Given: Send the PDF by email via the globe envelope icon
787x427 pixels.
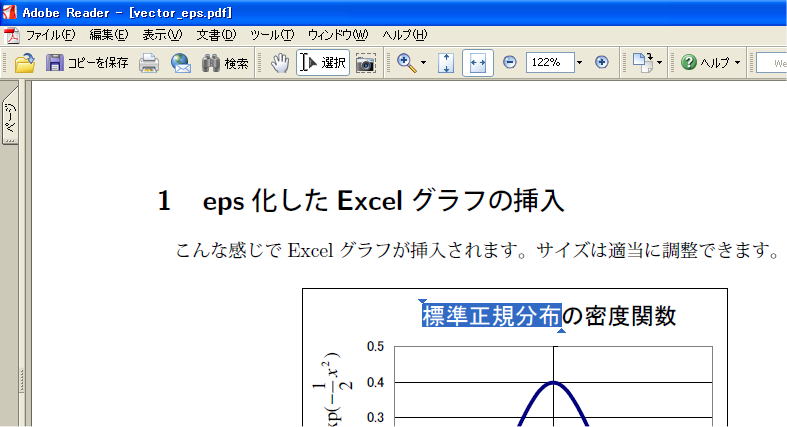Looking at the screenshot, I should [181, 63].
